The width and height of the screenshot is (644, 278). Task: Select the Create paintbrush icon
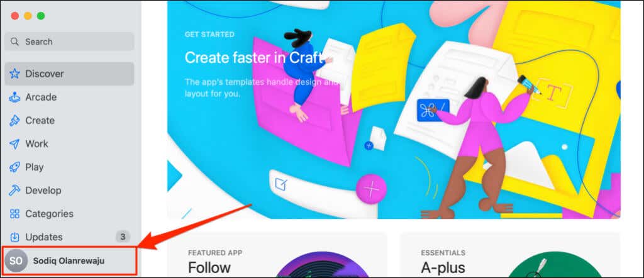point(14,120)
